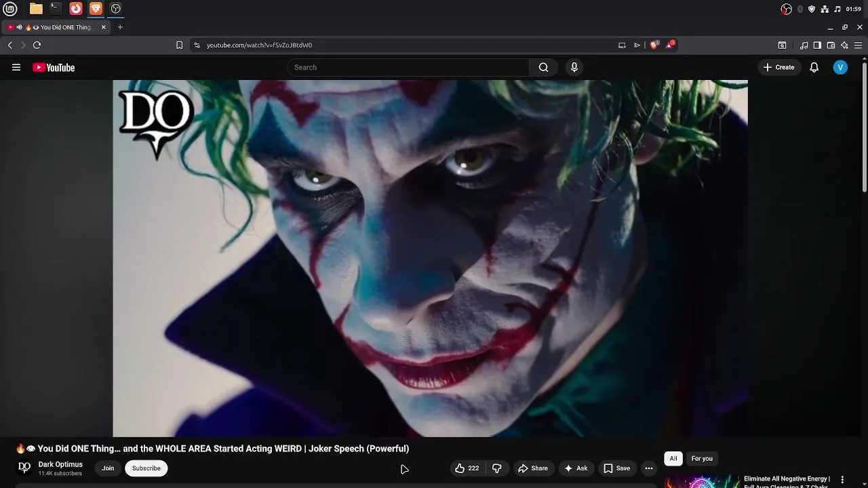Click into the YouTube Search field
Viewport: 868px width, 488px height.
(408, 67)
